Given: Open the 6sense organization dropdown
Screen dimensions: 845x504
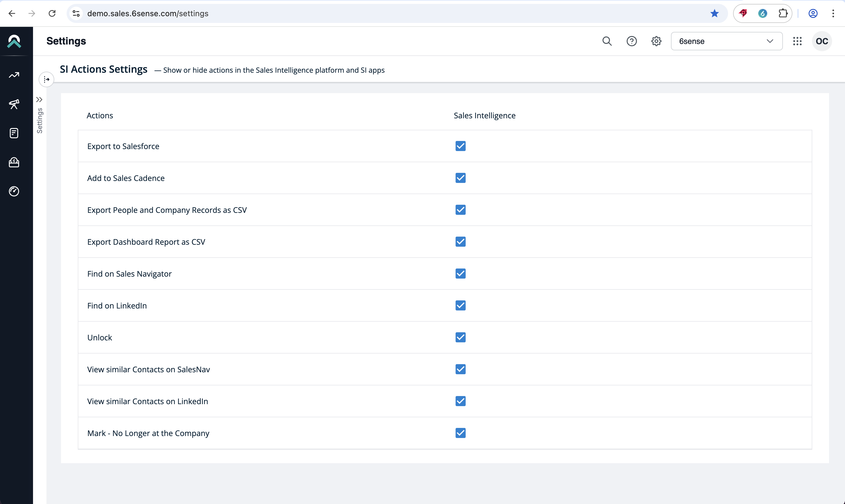Looking at the screenshot, I should [x=726, y=41].
